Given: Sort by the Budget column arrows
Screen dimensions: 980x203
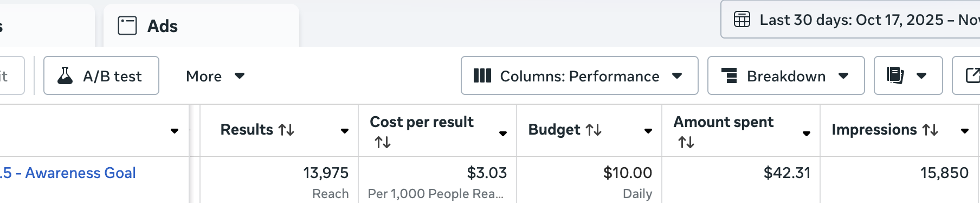Looking at the screenshot, I should pyautogui.click(x=594, y=130).
